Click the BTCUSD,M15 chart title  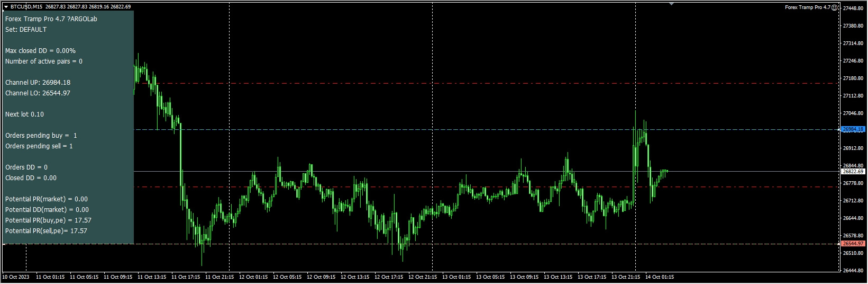coord(26,7)
